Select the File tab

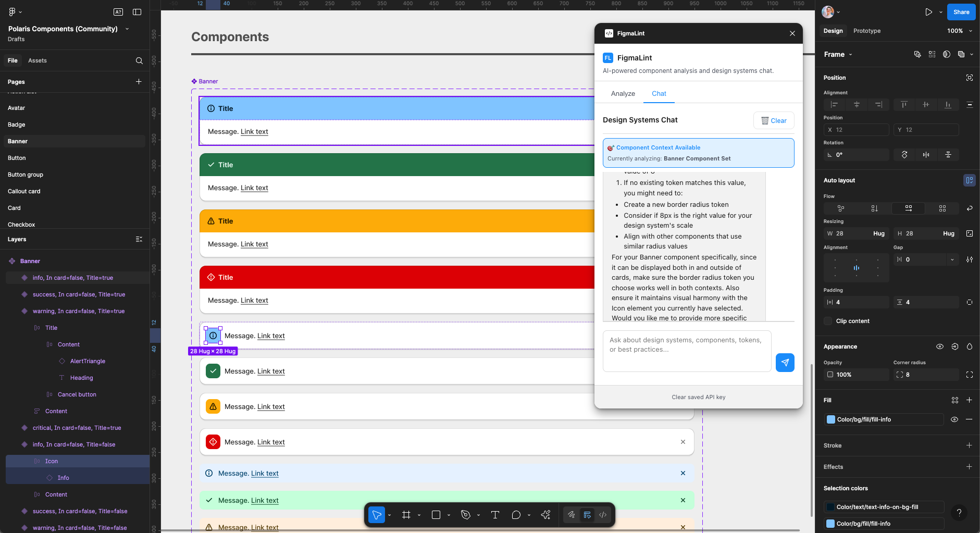point(13,60)
